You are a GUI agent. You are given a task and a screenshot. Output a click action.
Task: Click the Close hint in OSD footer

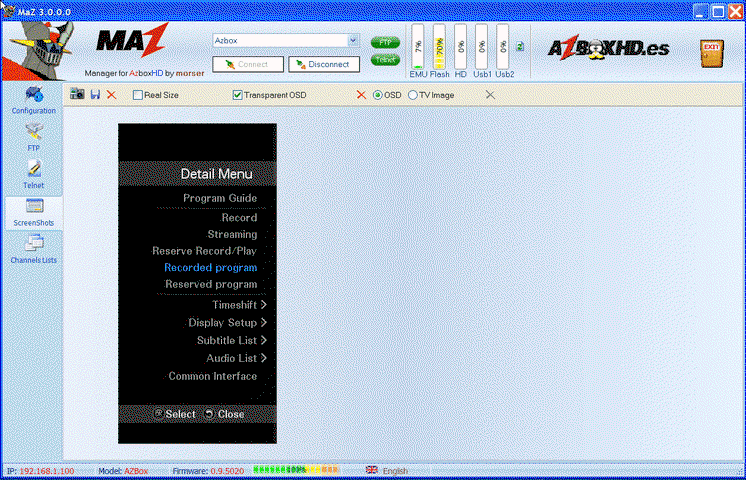225,414
